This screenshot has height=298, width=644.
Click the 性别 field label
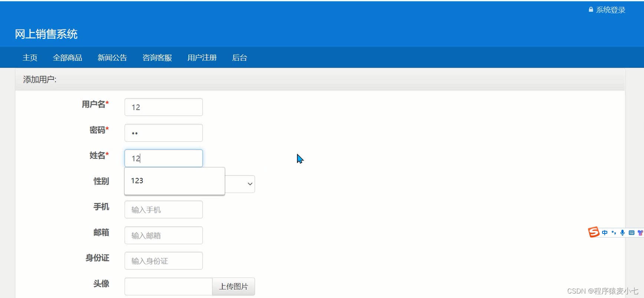pos(101,181)
